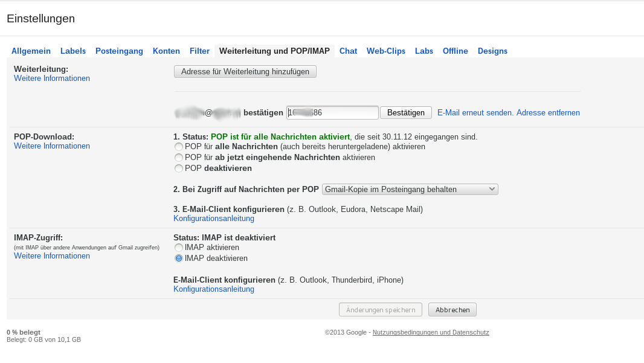Open Nutzungsbedingungen und Datenschutz link
The image size is (644, 363).
pyautogui.click(x=431, y=333)
